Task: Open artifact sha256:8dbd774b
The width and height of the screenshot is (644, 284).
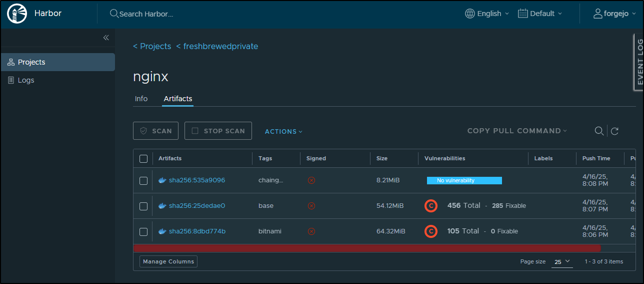Action: point(197,231)
